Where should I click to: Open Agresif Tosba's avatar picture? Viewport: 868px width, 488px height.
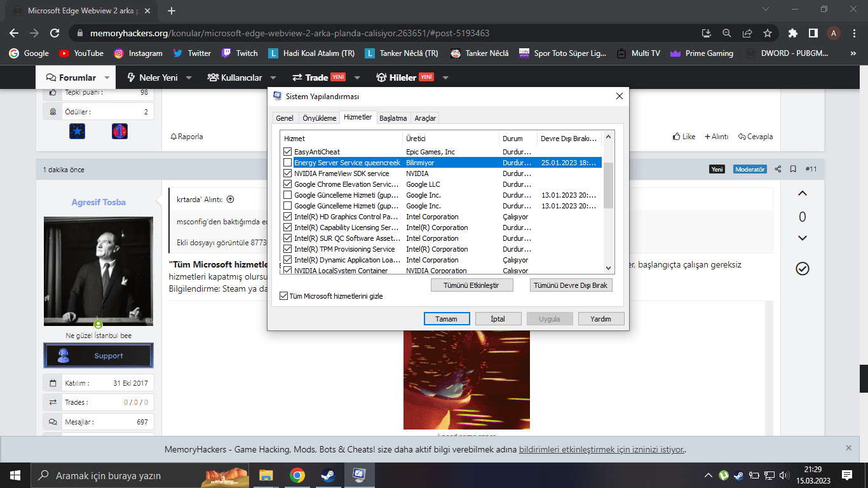98,271
